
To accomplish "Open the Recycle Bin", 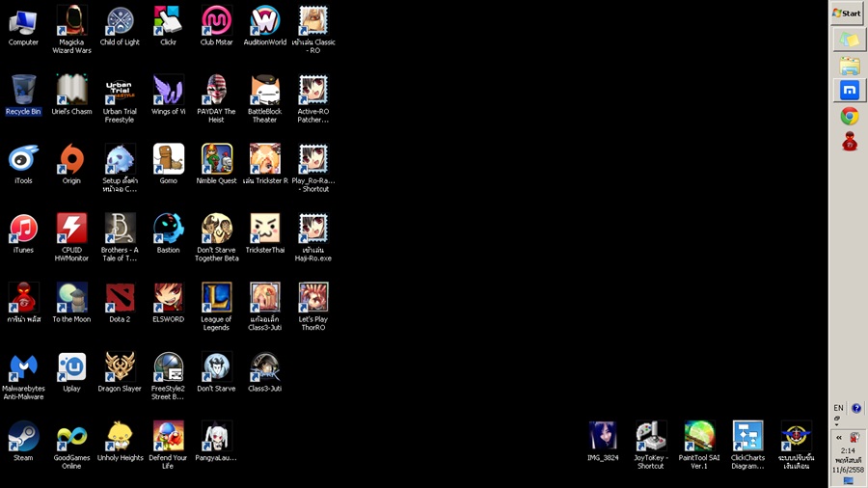I will pos(23,95).
